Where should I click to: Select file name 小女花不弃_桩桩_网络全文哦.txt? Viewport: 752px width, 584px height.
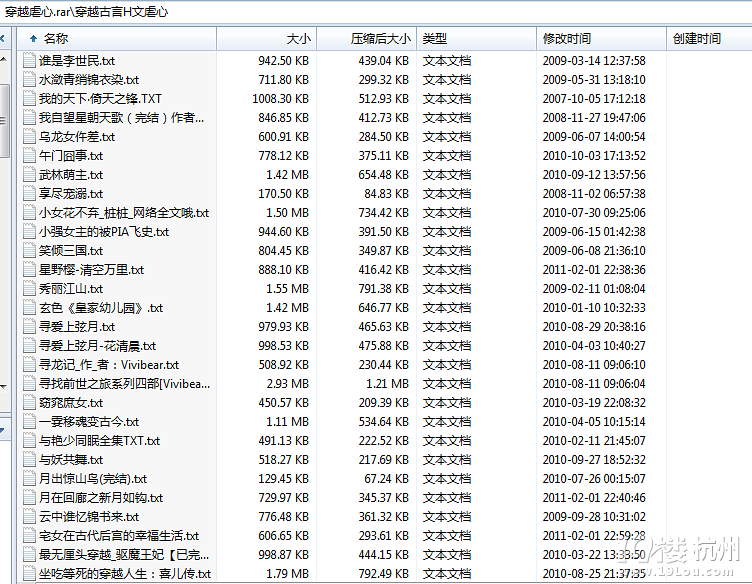click(x=124, y=213)
